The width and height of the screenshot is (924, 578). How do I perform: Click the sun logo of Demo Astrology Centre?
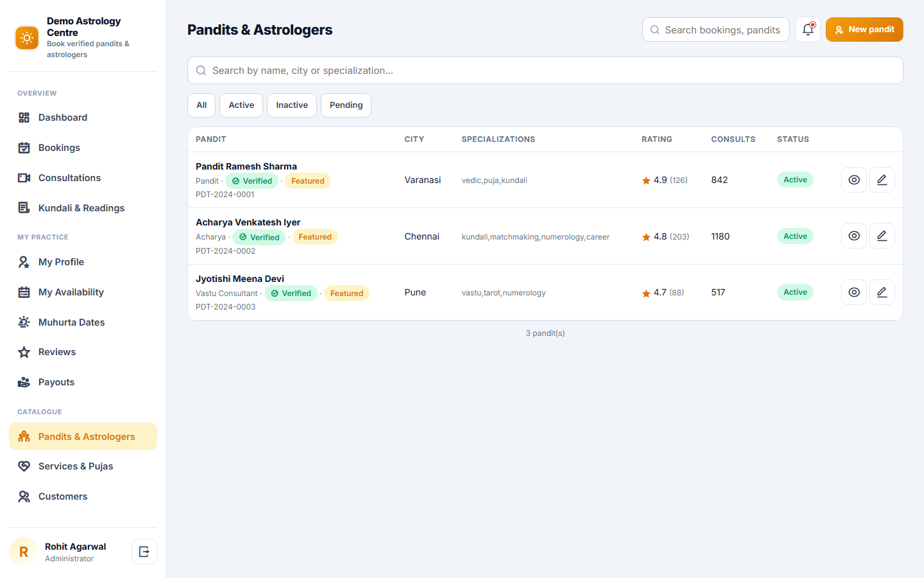27,38
